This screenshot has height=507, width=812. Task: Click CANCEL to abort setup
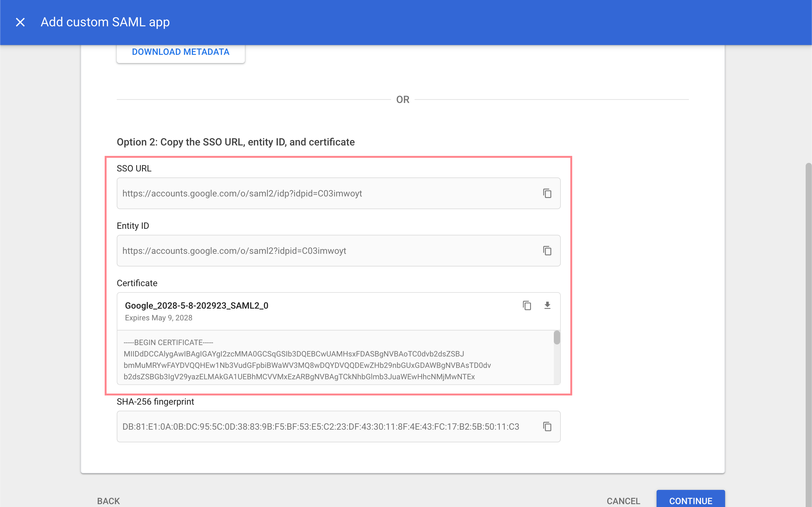[x=623, y=501]
